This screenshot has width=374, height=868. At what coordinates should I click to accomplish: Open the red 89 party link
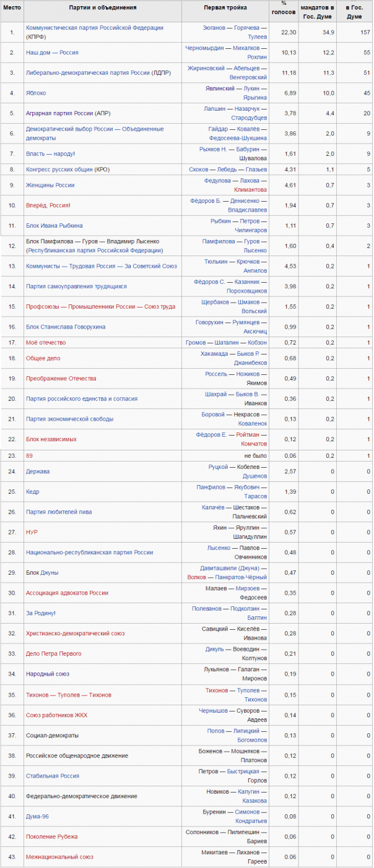29,455
